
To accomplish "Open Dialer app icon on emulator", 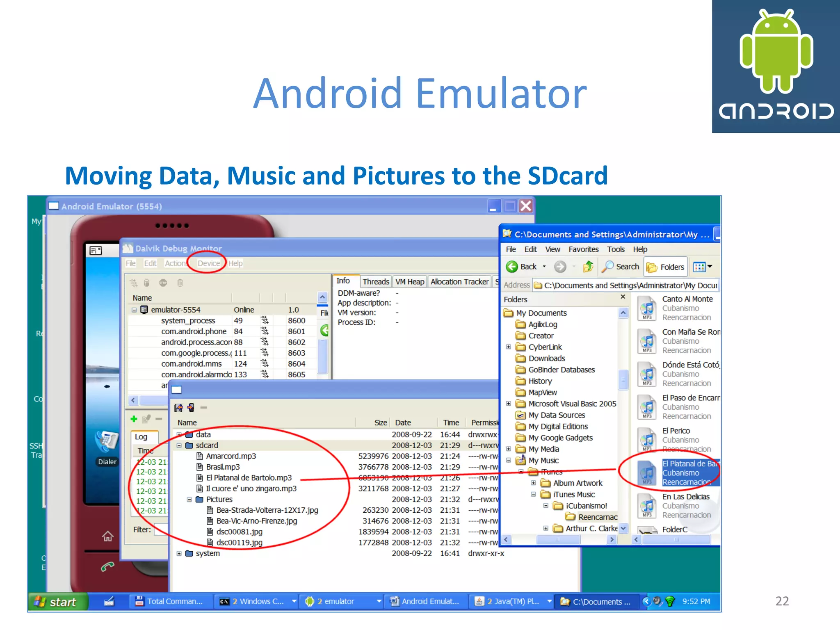I will pos(107,447).
